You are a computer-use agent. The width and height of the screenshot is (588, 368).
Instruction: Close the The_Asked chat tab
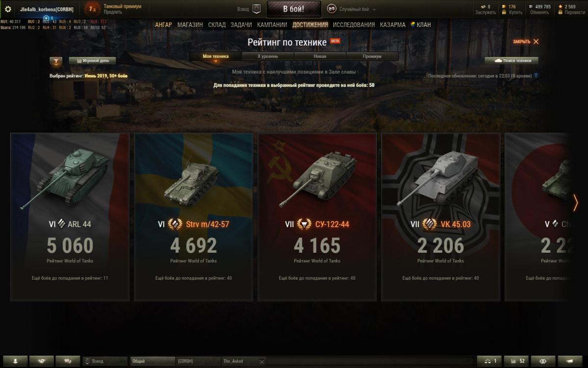click(x=262, y=361)
